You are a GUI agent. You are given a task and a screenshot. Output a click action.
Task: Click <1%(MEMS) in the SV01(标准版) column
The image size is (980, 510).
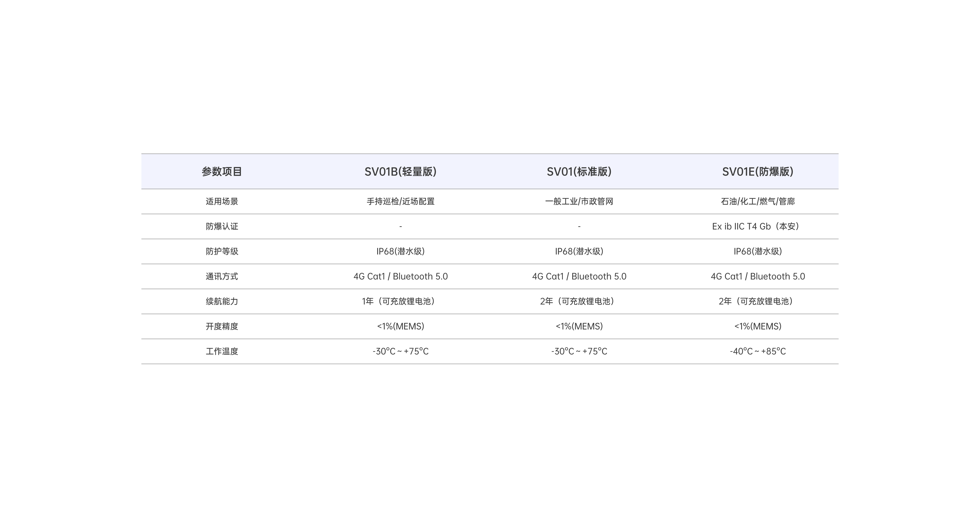coord(579,326)
